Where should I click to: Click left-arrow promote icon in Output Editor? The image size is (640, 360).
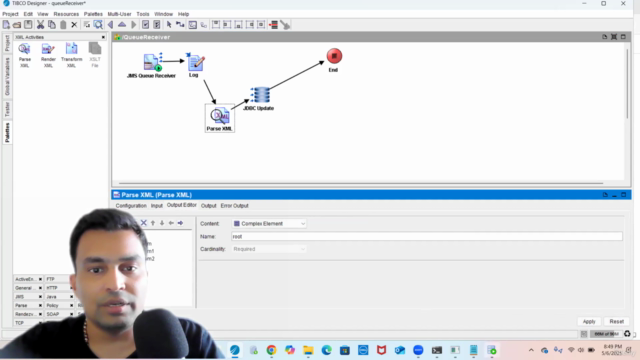pos(171,223)
